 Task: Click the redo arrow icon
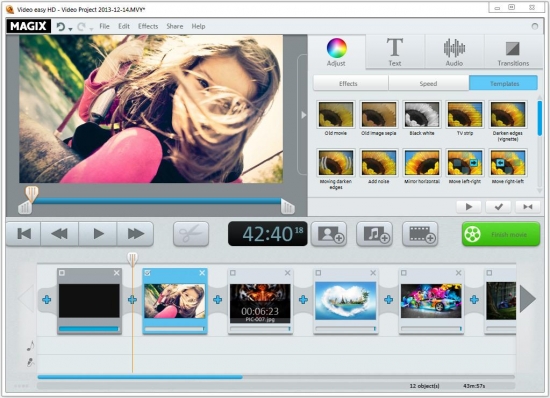(81, 27)
